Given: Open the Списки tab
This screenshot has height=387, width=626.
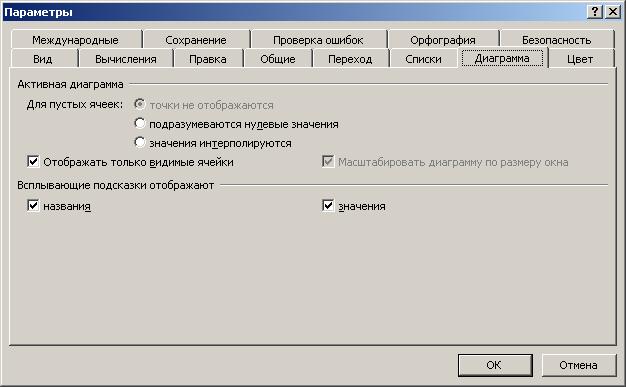Looking at the screenshot, I should click(x=424, y=59).
